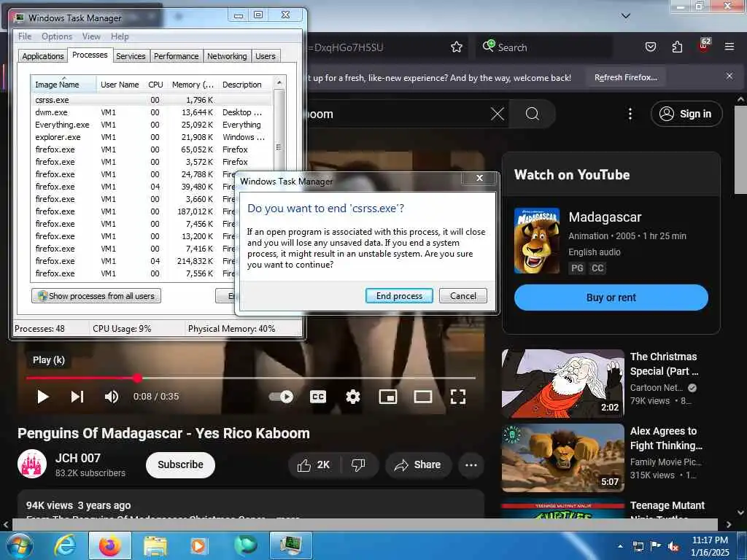Sort processes by CPU column
The height and width of the screenshot is (560, 747).
pos(155,85)
